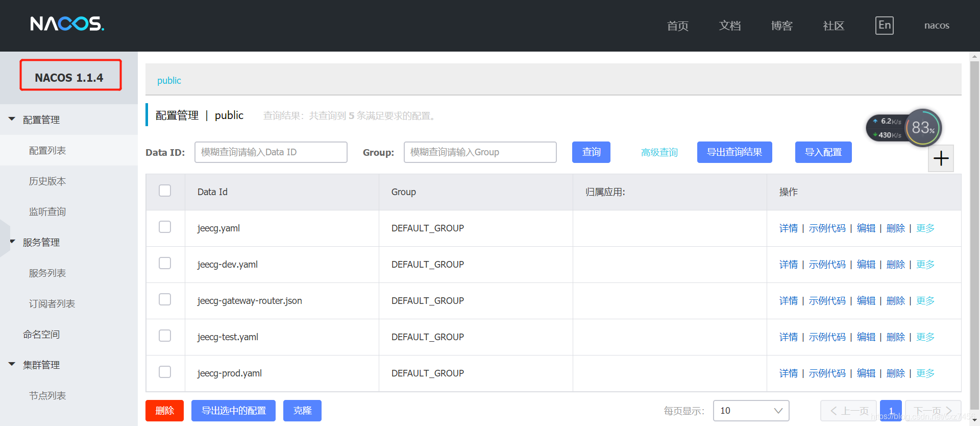
Task: Switch language with the En icon
Action: 885,25
